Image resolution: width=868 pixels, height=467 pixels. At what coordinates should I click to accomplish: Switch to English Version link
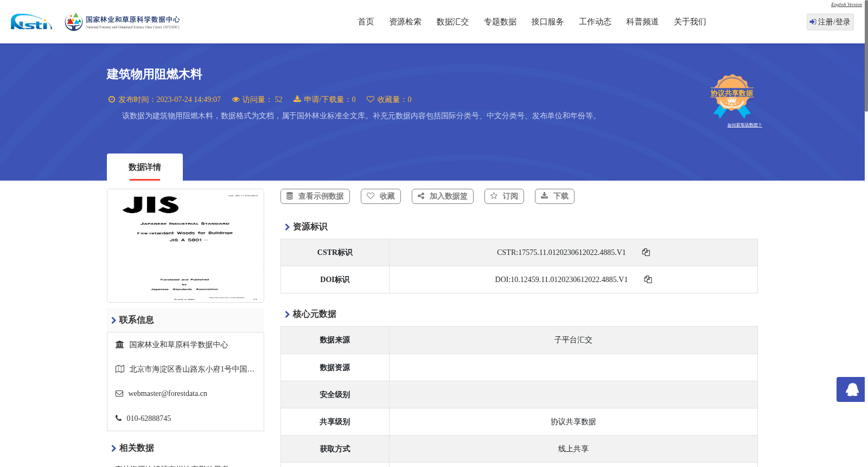click(x=846, y=4)
